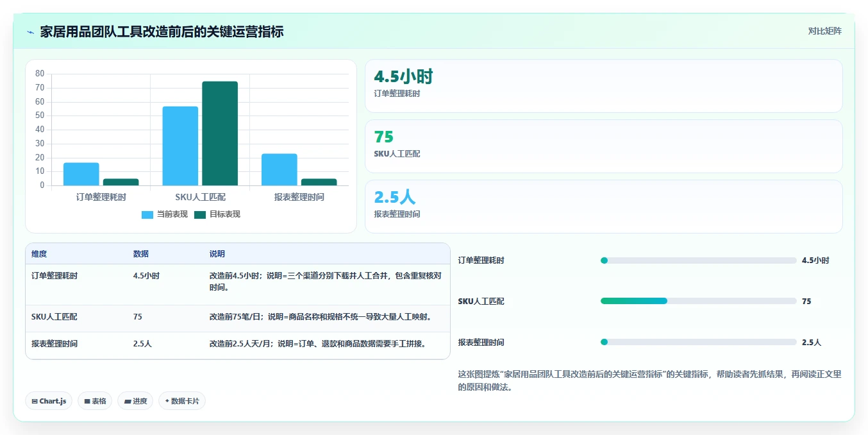Select the 4.5小时 metric card

coord(603,86)
